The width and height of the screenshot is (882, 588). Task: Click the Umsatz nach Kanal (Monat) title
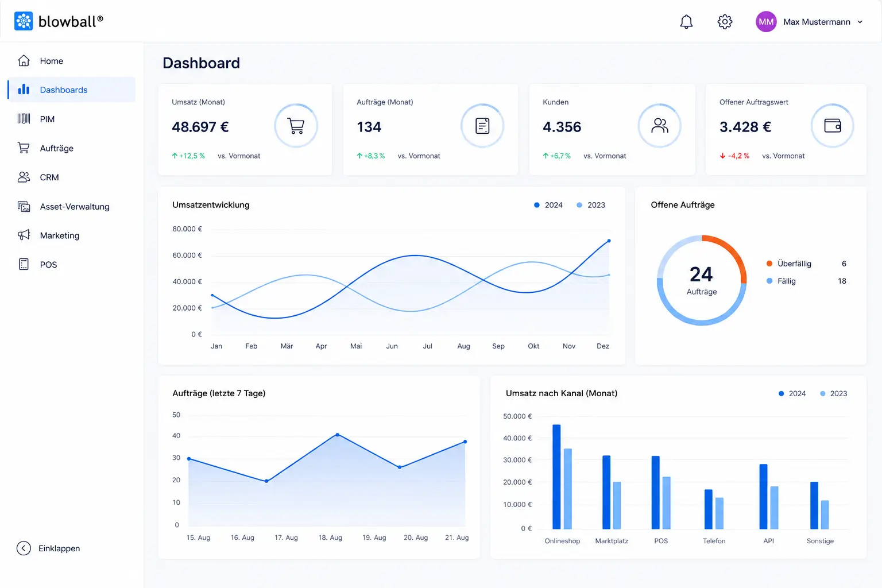point(562,393)
